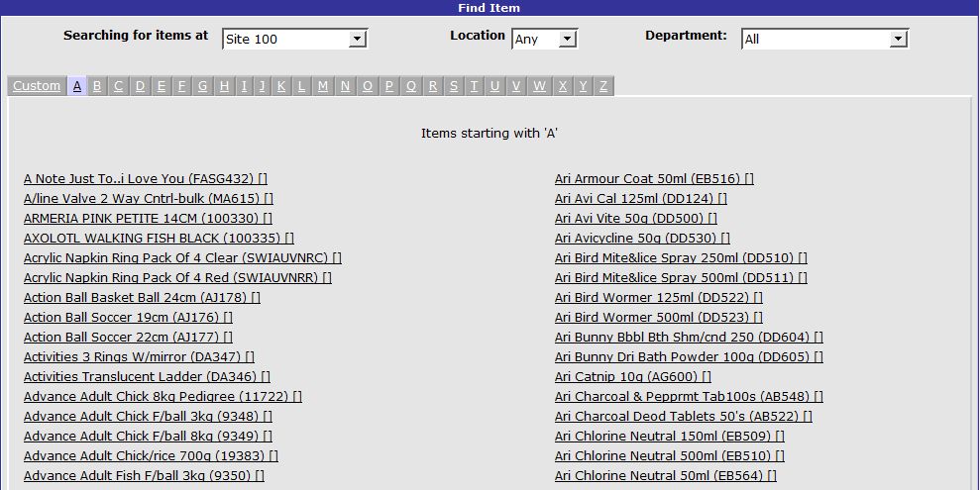
Task: Select the W letter tab
Action: tap(539, 86)
